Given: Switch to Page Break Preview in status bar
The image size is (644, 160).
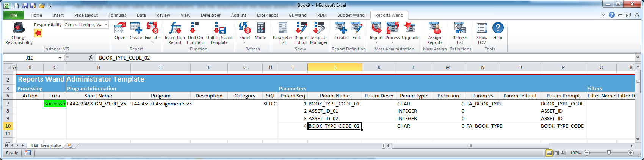Looking at the screenshot, I should (563, 153).
